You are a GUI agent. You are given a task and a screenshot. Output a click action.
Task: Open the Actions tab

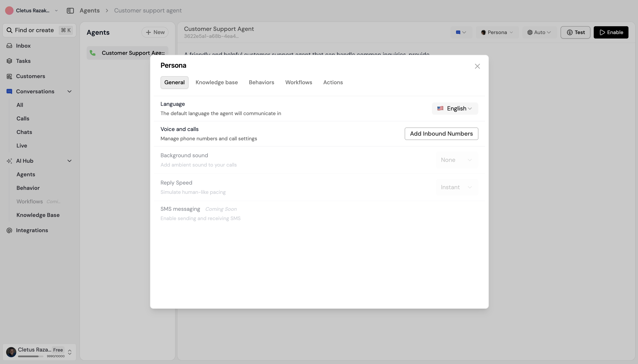(x=333, y=82)
